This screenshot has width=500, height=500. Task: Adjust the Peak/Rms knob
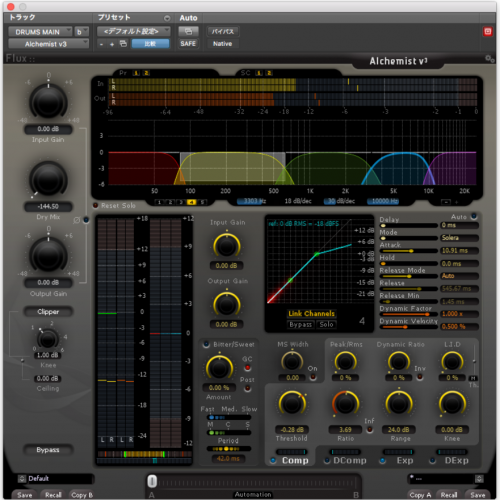click(x=345, y=362)
